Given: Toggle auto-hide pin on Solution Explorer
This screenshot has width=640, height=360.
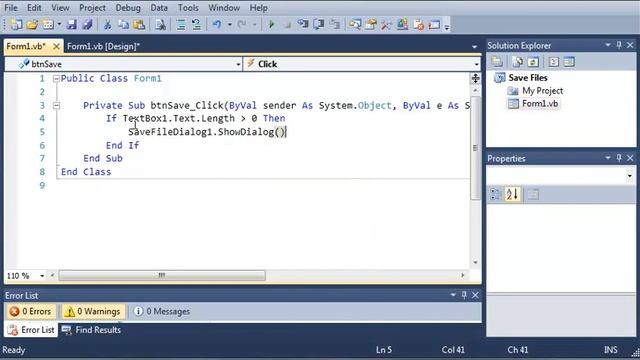Looking at the screenshot, I should tap(619, 45).
